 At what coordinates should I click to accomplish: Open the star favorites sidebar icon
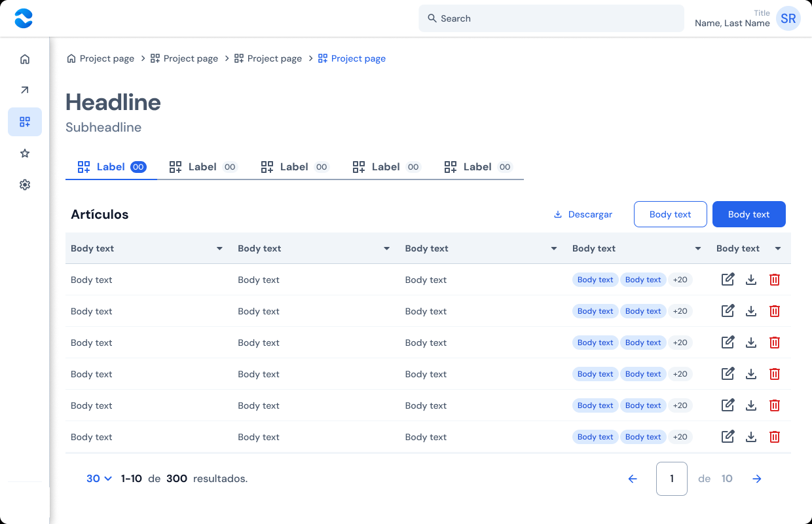click(x=25, y=153)
